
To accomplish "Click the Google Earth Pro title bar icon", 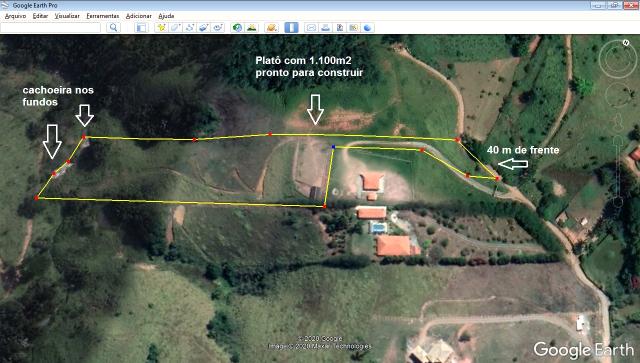I will (x=5, y=5).
